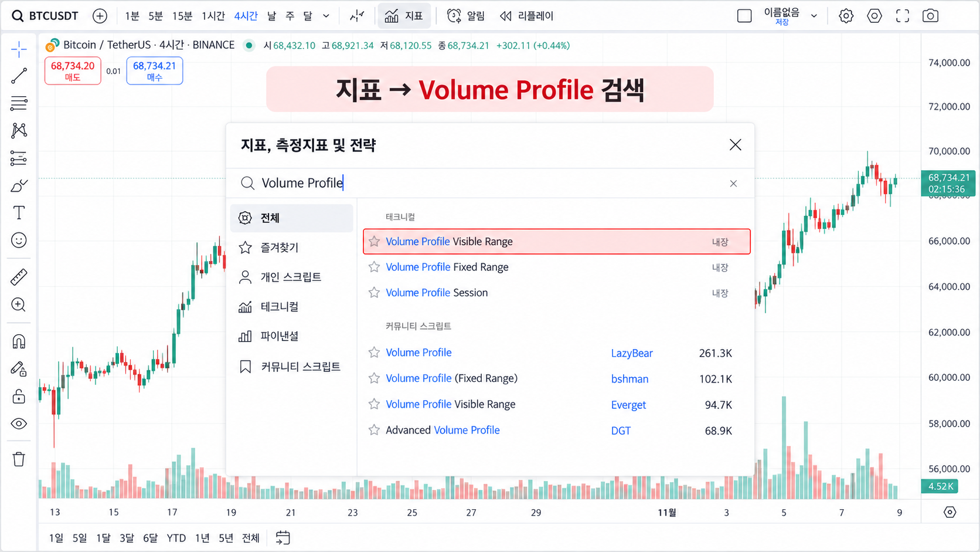Image resolution: width=980 pixels, height=552 pixels.
Task: Set the range to YTD
Action: pyautogui.click(x=176, y=538)
